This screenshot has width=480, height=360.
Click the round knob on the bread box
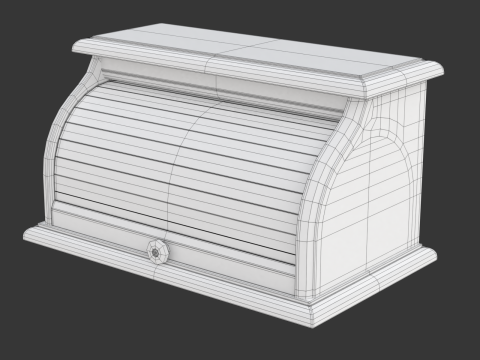(157, 252)
